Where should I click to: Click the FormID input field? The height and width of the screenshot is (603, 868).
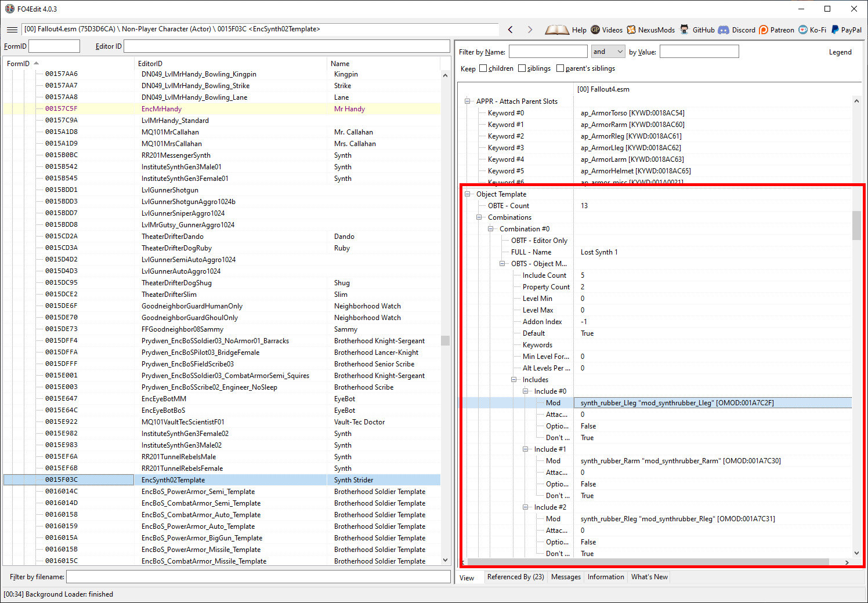[x=54, y=46]
